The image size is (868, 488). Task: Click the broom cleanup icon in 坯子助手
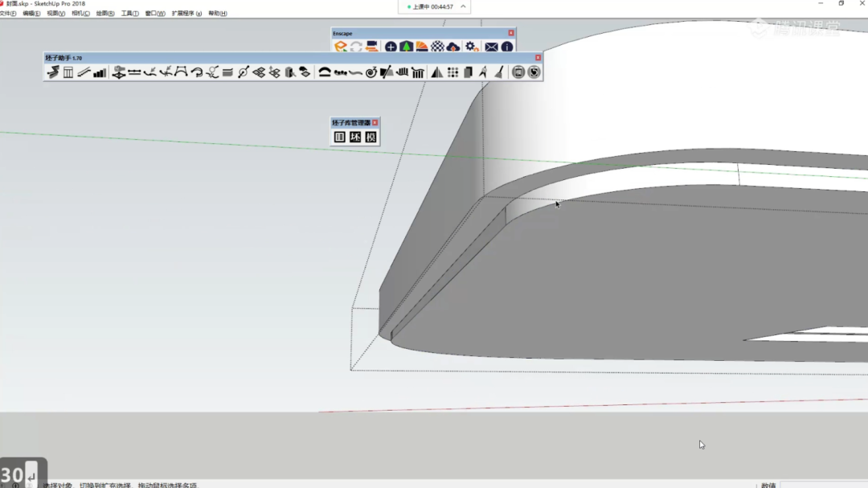pos(499,72)
